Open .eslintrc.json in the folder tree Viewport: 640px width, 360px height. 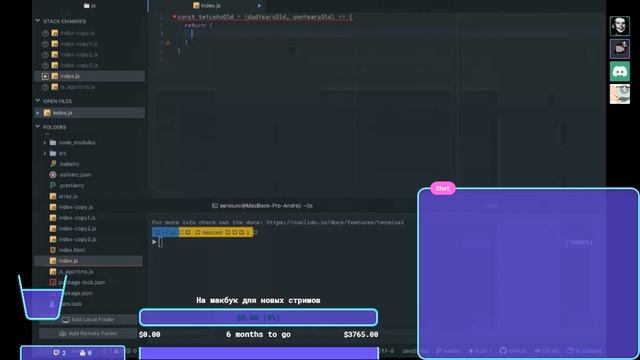75,175
